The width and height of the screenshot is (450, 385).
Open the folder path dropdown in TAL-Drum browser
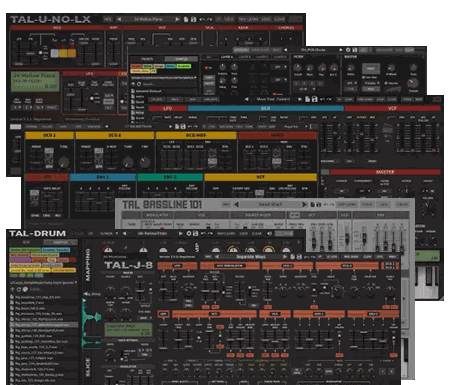(43, 282)
